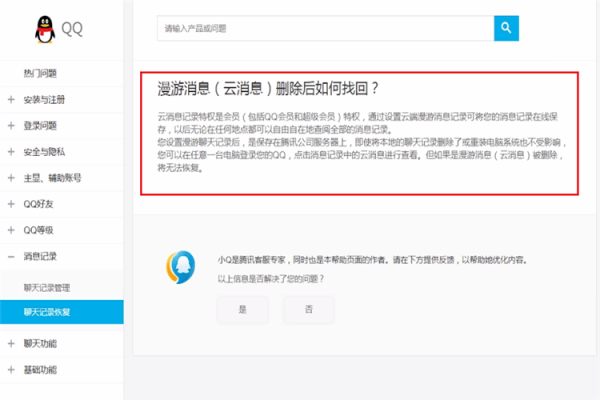Select 主显、辅助账号 category label

click(x=52, y=178)
